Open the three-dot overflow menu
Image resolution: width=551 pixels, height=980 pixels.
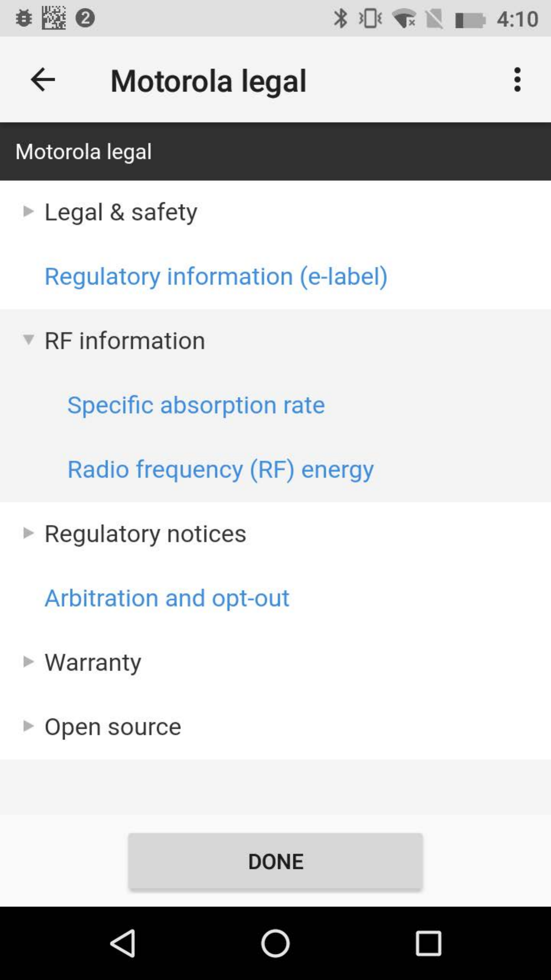click(517, 80)
